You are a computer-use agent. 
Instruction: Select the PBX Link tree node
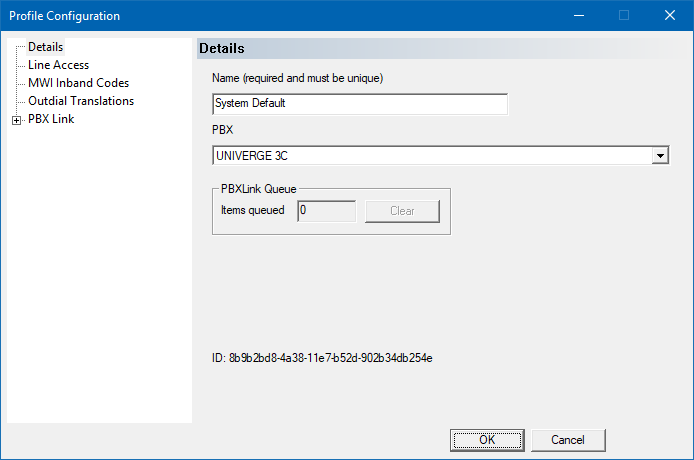(51, 119)
